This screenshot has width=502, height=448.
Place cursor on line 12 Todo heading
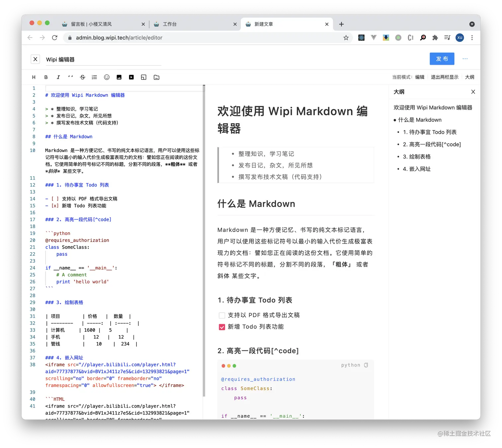[77, 185]
